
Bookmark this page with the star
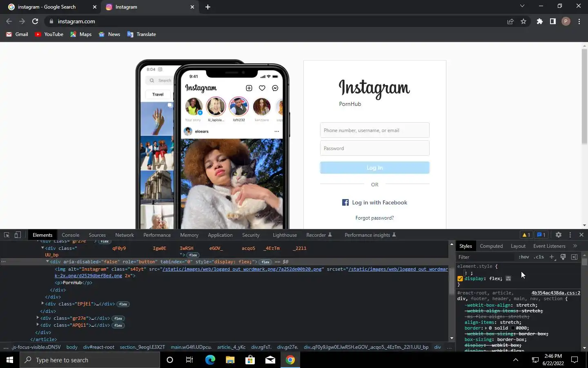coord(523,21)
